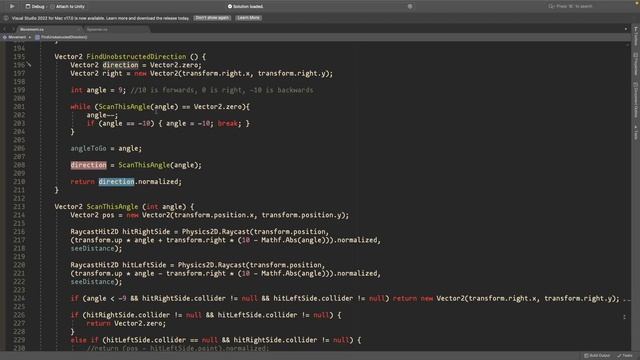Screen dimensions: 640x360
Task: Open the Debug configuration selector
Action: point(35,7)
